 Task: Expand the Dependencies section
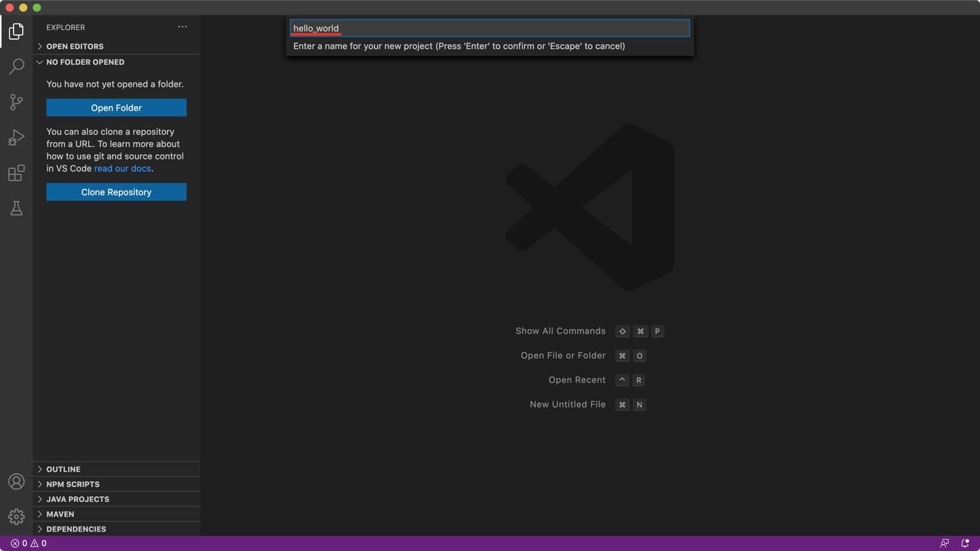117,529
